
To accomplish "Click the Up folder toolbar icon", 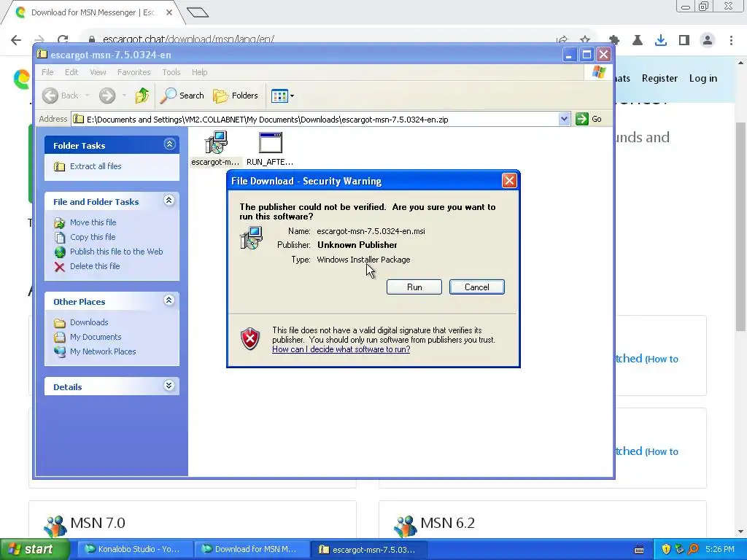I will [142, 96].
